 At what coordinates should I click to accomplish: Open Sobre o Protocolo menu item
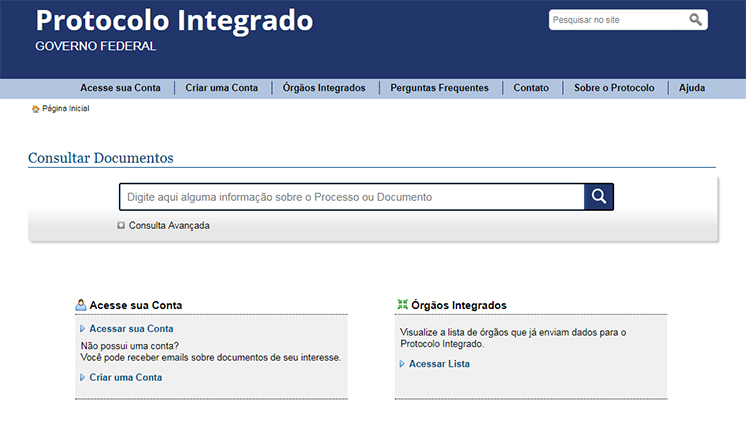click(614, 88)
